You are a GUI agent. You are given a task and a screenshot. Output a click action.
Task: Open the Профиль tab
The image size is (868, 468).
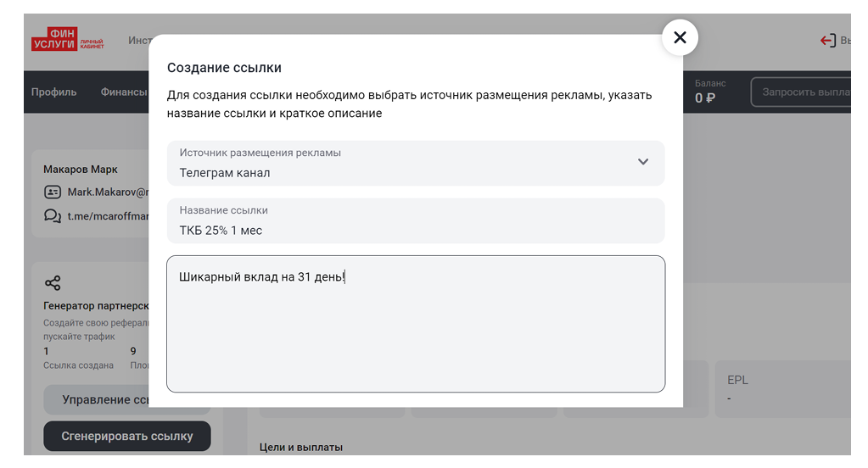coord(54,92)
